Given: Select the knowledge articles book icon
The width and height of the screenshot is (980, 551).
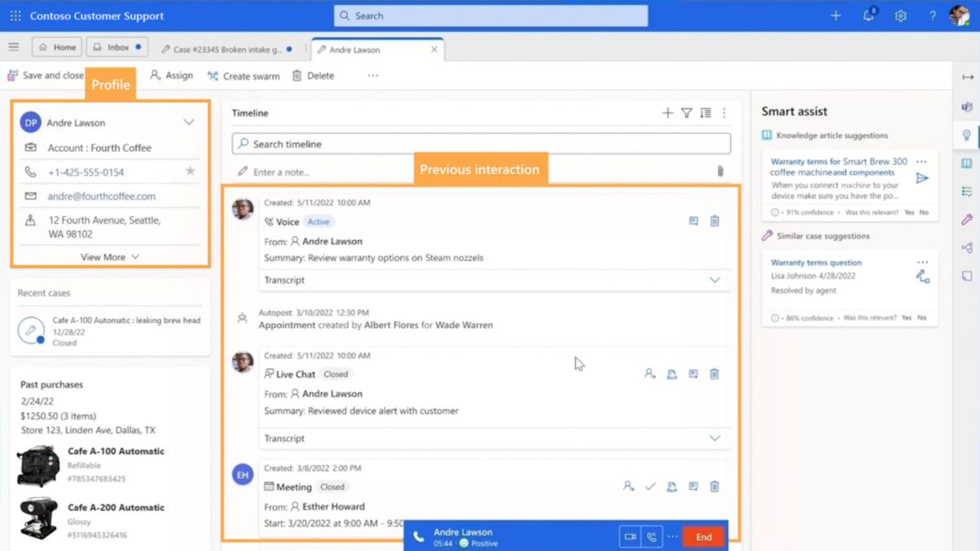Looking at the screenshot, I should pos(966,162).
